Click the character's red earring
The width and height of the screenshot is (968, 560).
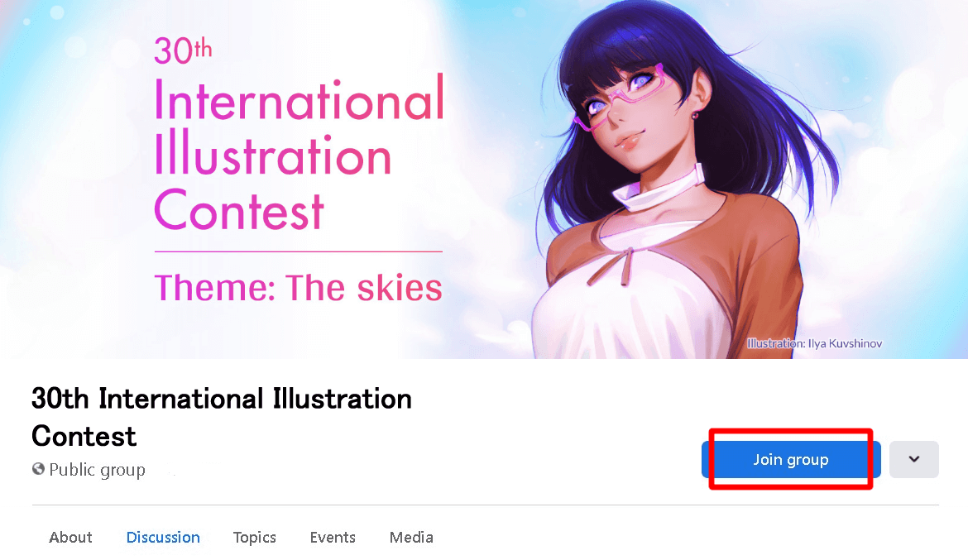coord(695,116)
